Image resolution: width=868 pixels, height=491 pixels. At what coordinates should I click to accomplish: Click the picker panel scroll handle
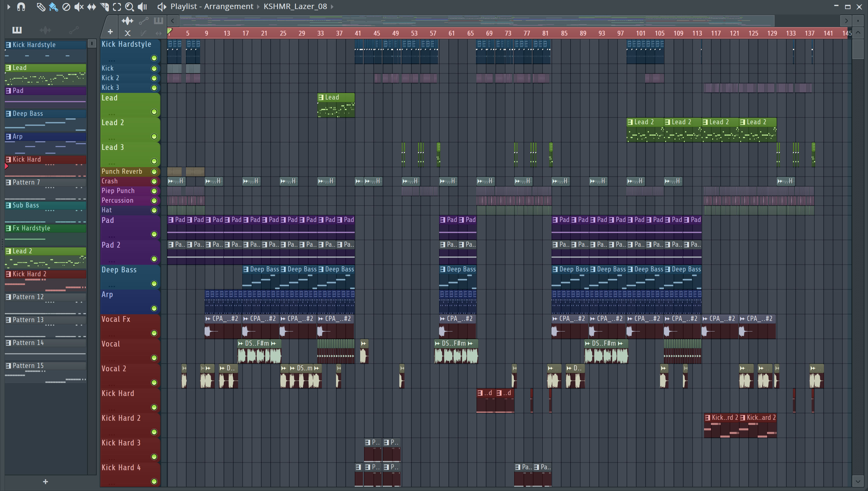point(91,43)
